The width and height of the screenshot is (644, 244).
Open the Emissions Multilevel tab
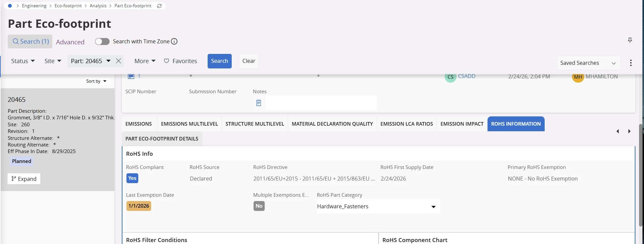click(x=189, y=124)
